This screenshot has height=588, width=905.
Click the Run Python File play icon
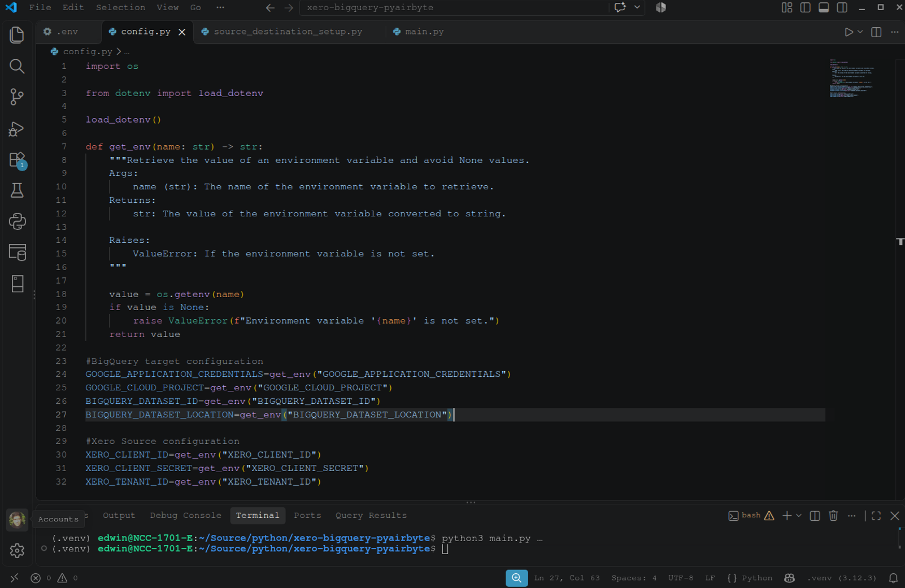point(849,32)
